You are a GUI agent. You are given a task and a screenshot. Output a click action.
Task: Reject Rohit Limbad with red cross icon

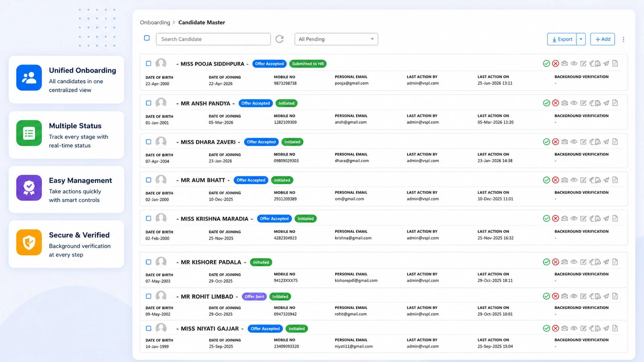tap(555, 296)
